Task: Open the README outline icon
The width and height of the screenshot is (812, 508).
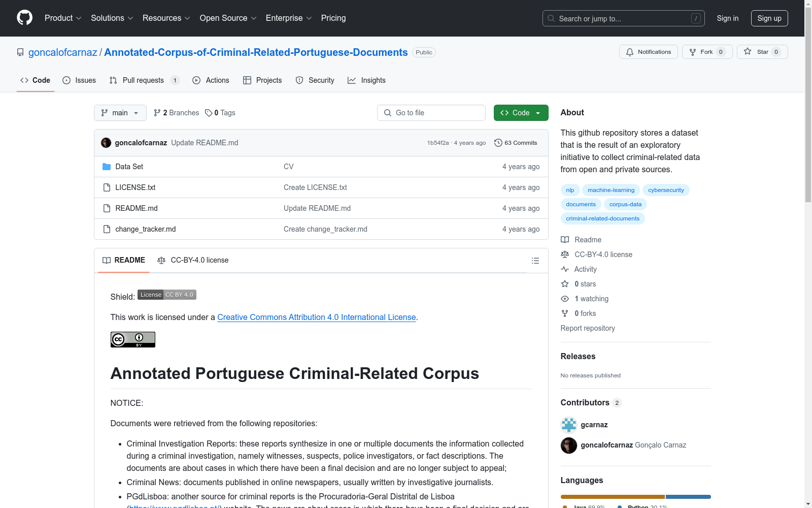Action: pos(535,261)
